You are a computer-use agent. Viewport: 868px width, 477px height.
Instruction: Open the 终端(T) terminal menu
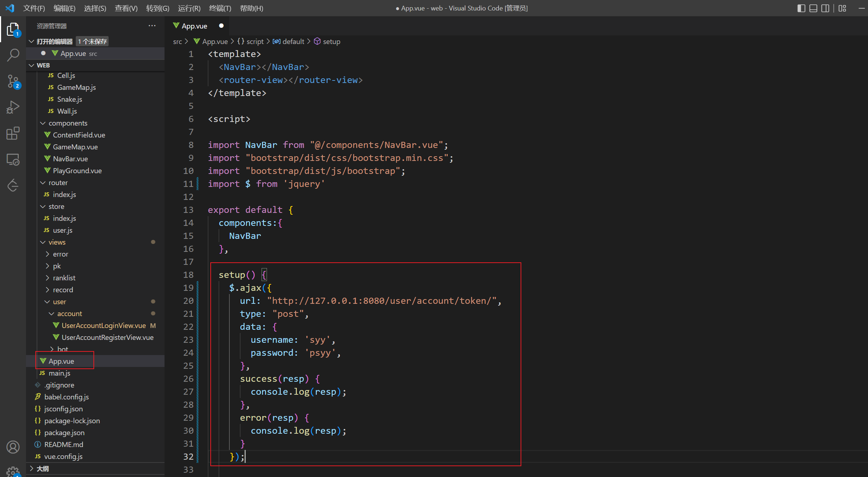220,8
